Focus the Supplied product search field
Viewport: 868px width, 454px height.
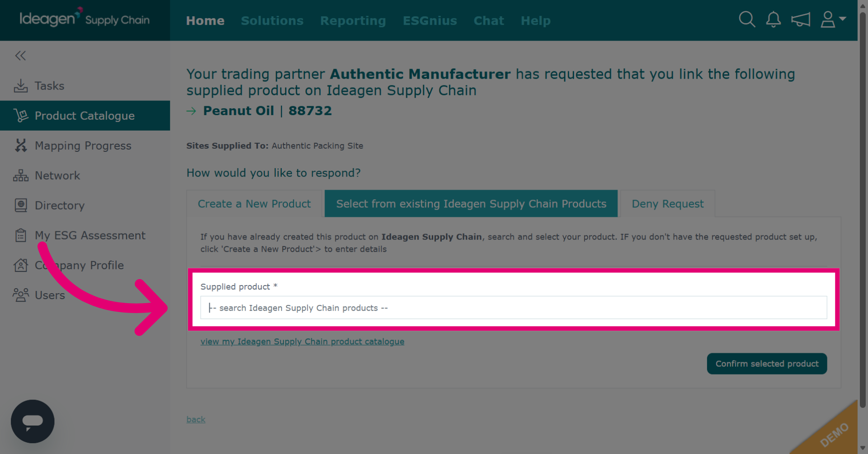[514, 308]
